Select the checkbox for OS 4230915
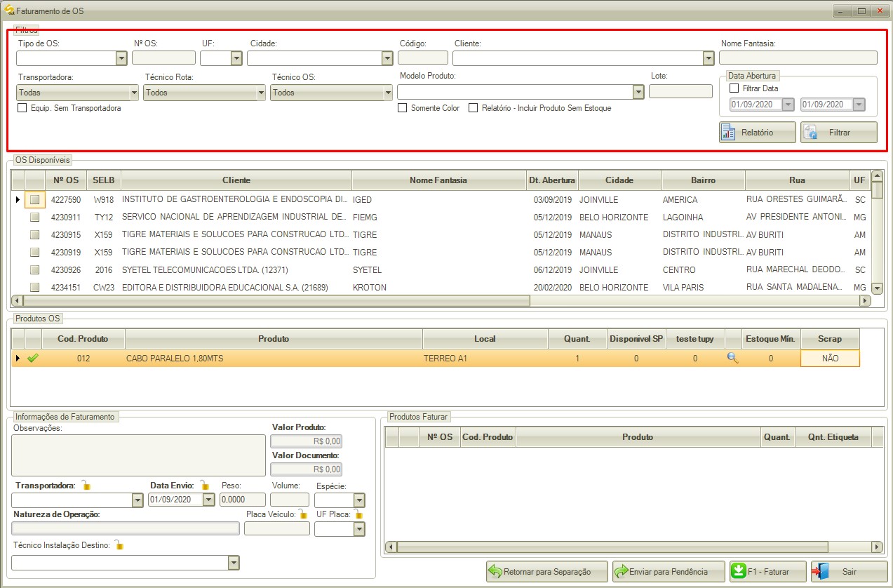 tap(34, 234)
